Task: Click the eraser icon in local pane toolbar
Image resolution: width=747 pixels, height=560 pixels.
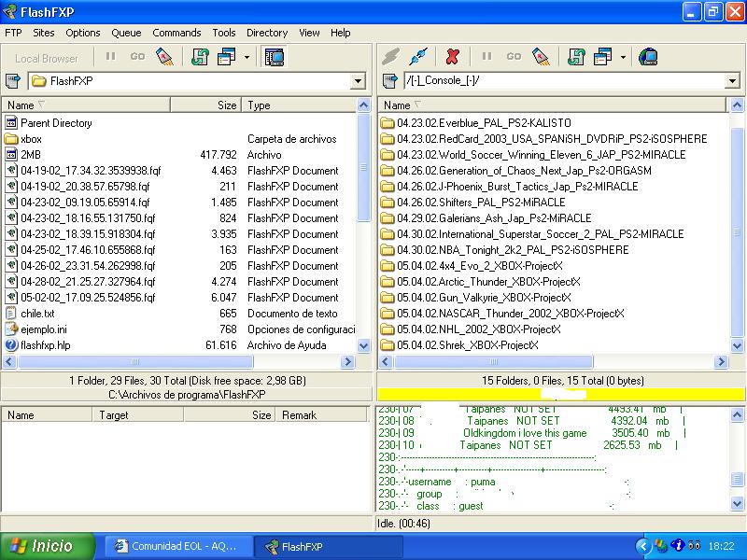Action: [164, 57]
